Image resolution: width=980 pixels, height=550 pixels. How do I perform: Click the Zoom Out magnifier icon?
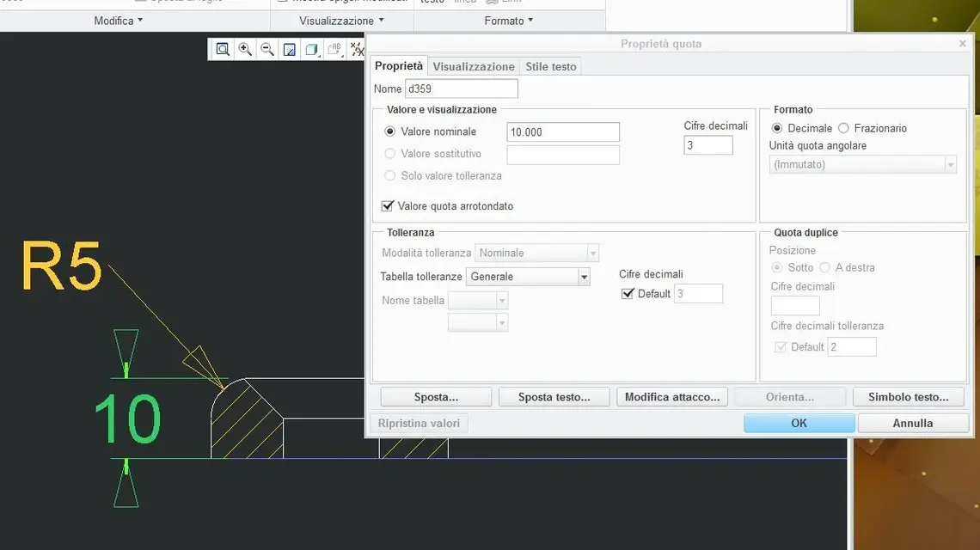[267, 50]
